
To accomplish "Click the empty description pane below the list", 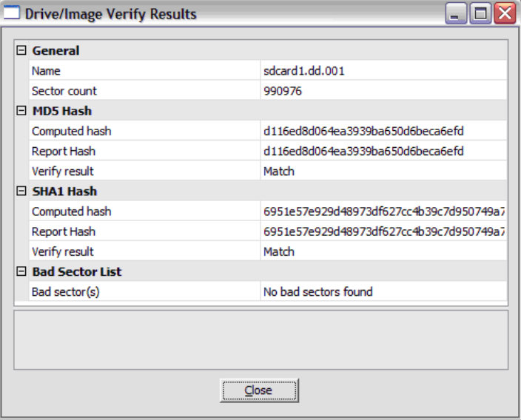I will coord(260,339).
